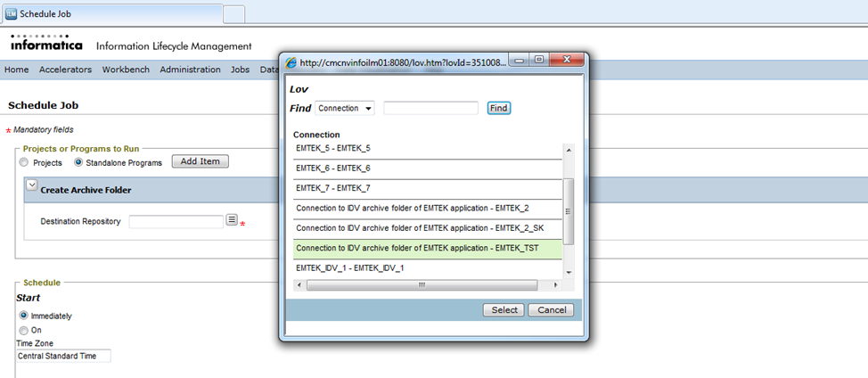
Task: Select the EMTEK_5 - EMTEK_5 connection
Action: 428,149
